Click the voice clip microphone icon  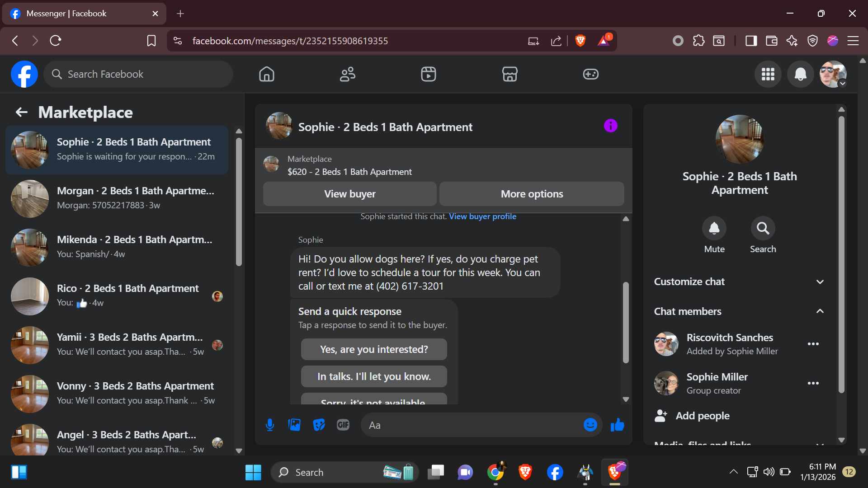point(270,425)
